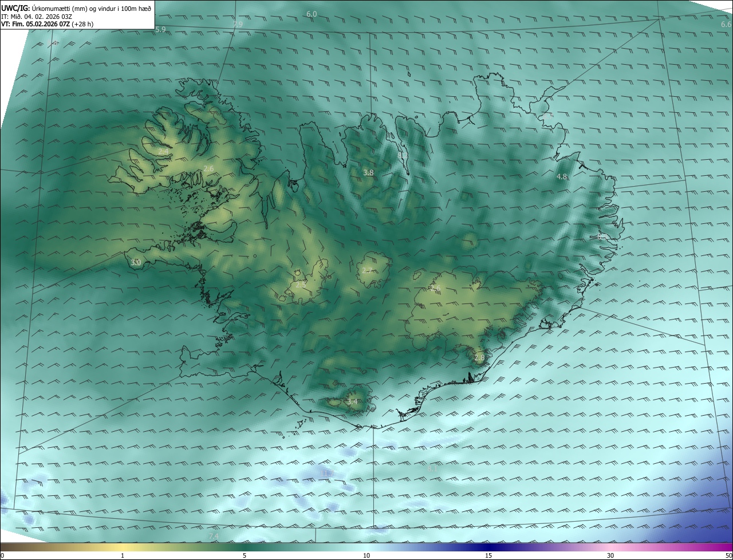Click the 15 tick on the colour scale
This screenshot has width=733, height=560.
tap(488, 555)
